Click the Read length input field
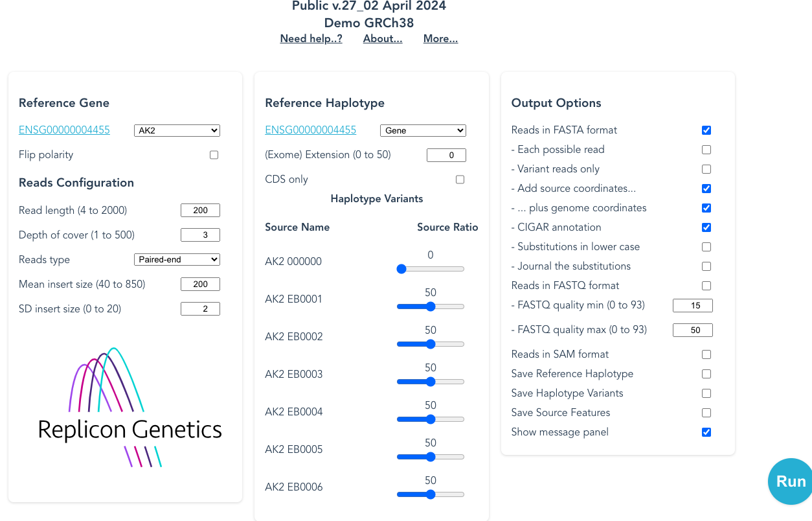This screenshot has width=812, height=521. (200, 210)
